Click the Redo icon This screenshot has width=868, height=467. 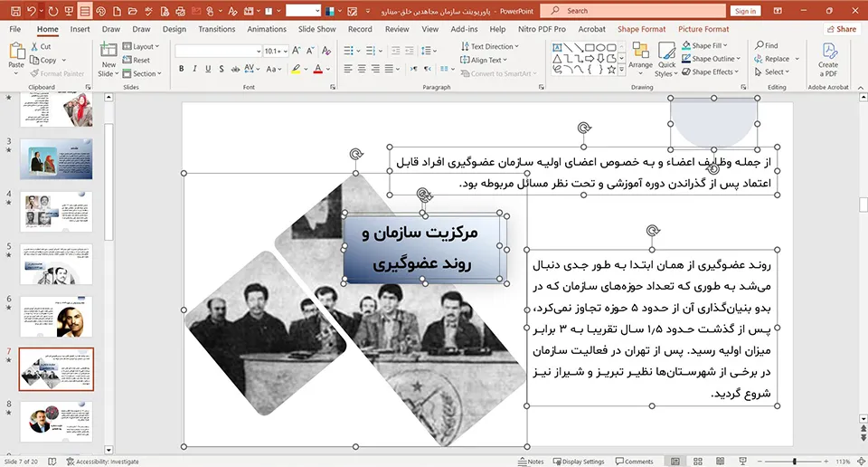click(x=53, y=11)
